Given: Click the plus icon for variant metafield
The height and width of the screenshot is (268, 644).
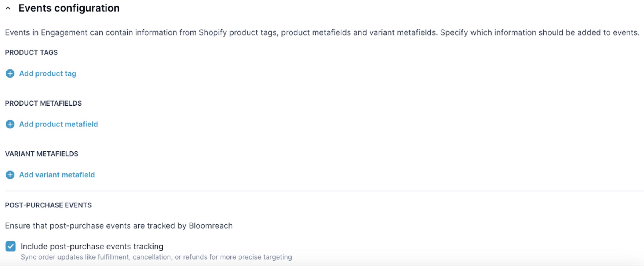Looking at the screenshot, I should pyautogui.click(x=10, y=175).
